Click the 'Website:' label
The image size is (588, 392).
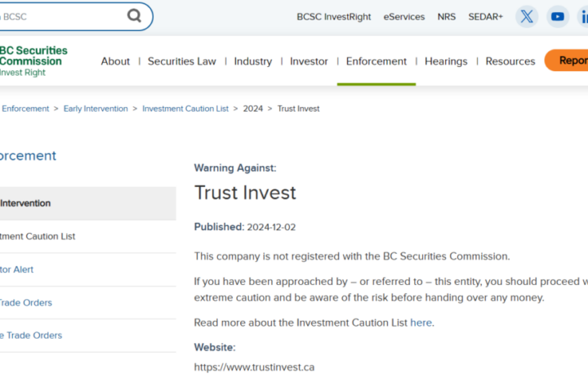click(215, 347)
